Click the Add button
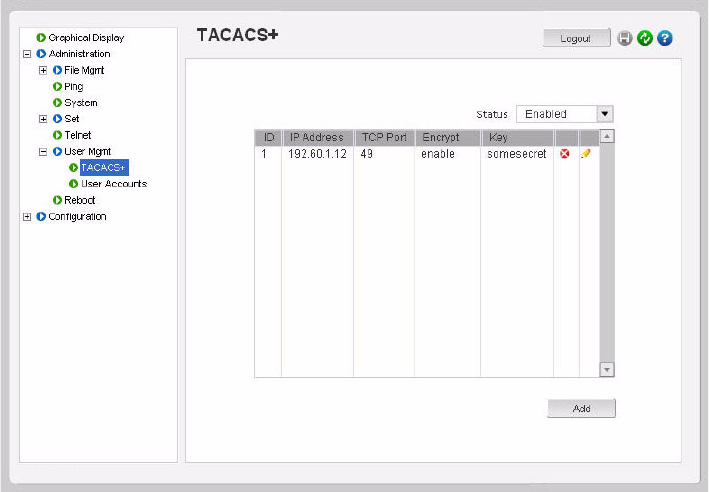 (x=581, y=408)
